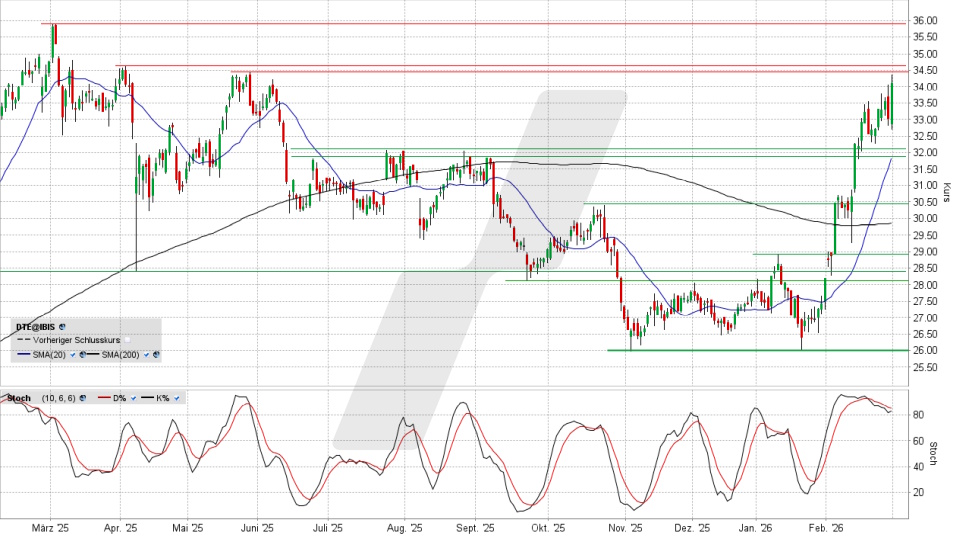Click the globe icon beside SMA(200)

pos(156,355)
